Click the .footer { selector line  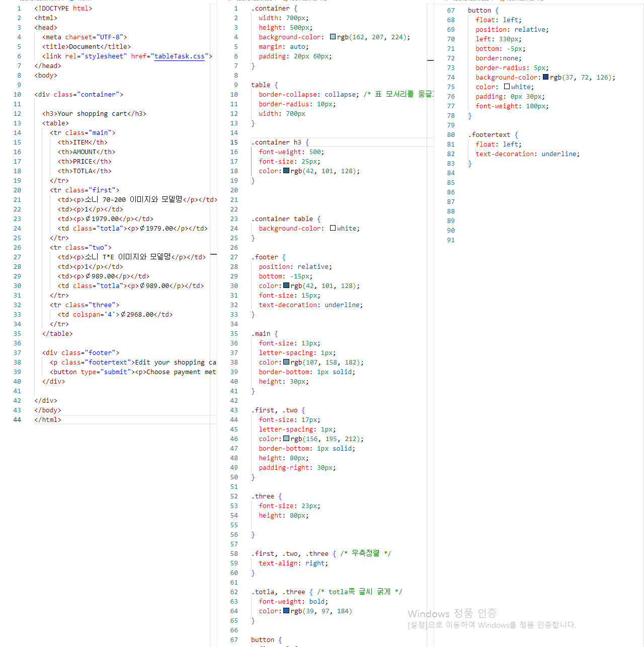pos(268,257)
